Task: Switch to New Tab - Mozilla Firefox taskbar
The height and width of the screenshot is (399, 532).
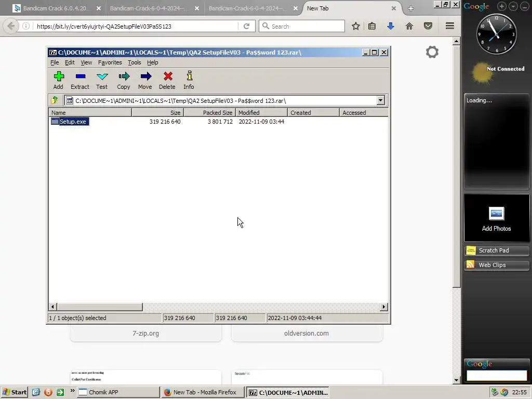Action: (x=203, y=392)
